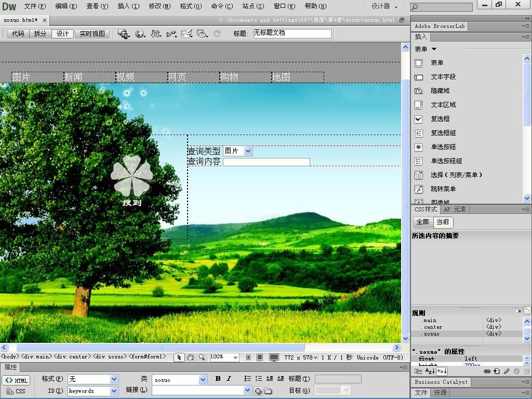Viewport: 532px width, 399px height.
Task: Click the unordered list icon
Action: point(248,379)
